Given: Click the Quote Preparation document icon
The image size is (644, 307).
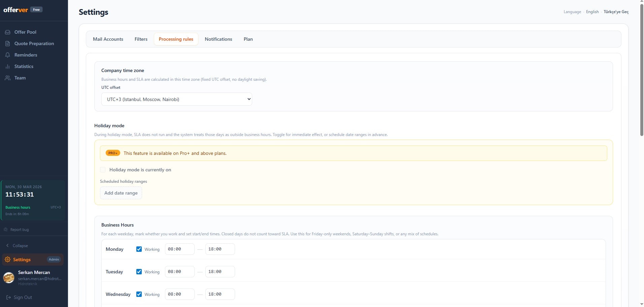Looking at the screenshot, I should tap(7, 43).
